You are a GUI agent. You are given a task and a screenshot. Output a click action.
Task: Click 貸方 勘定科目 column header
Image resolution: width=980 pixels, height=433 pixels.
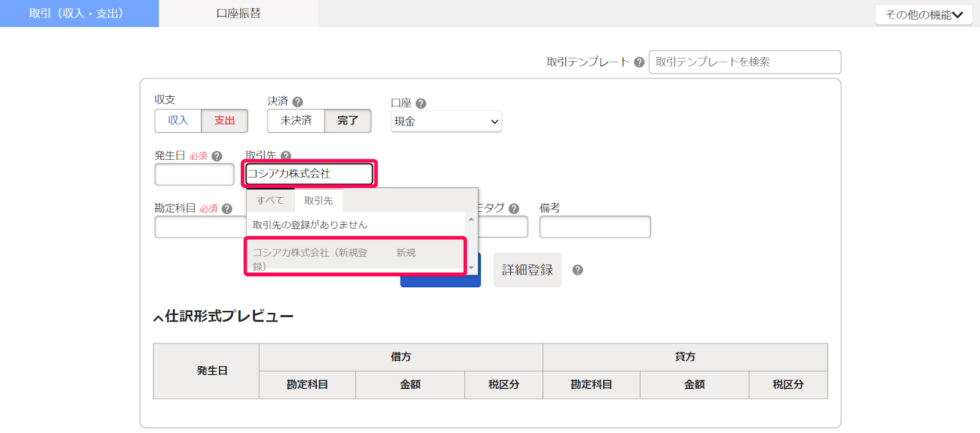pyautogui.click(x=592, y=385)
